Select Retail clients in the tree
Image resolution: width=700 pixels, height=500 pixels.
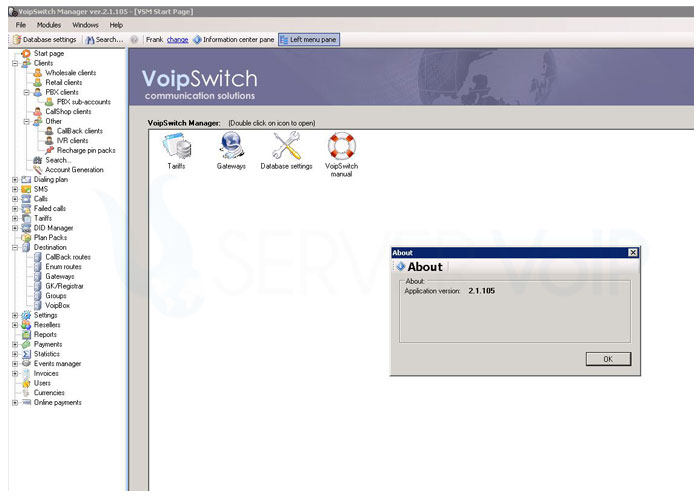point(63,83)
